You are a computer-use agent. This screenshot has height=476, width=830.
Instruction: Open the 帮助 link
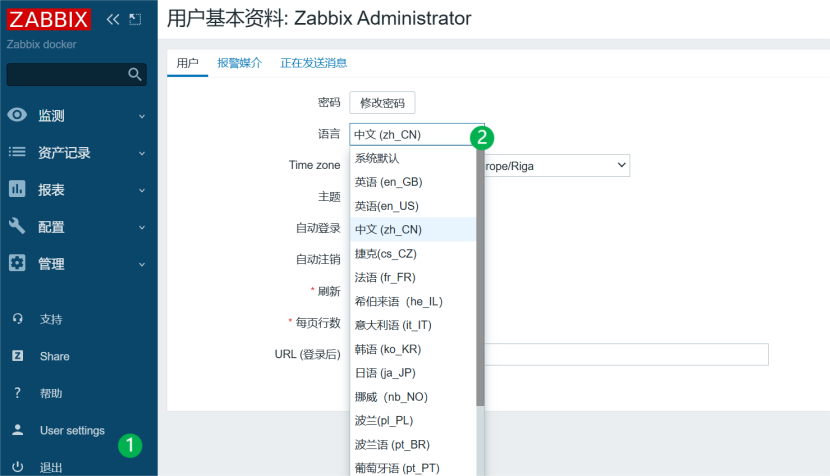point(51,393)
